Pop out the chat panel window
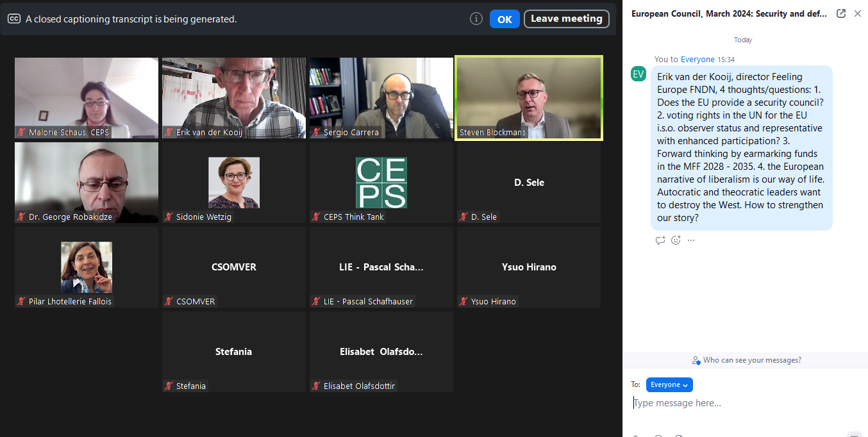This screenshot has height=437, width=868. click(841, 13)
